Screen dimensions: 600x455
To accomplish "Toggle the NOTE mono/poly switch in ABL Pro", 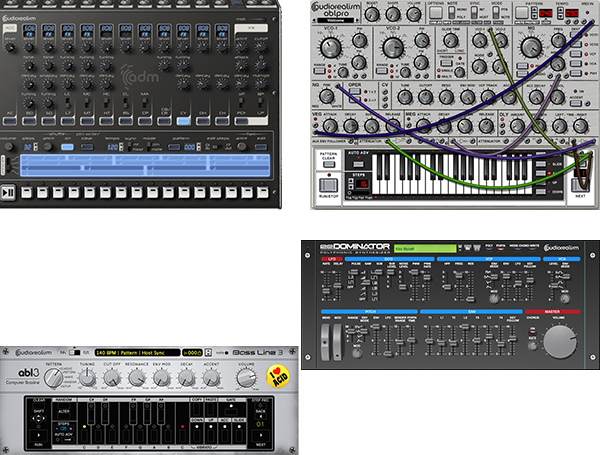I will (452, 13).
